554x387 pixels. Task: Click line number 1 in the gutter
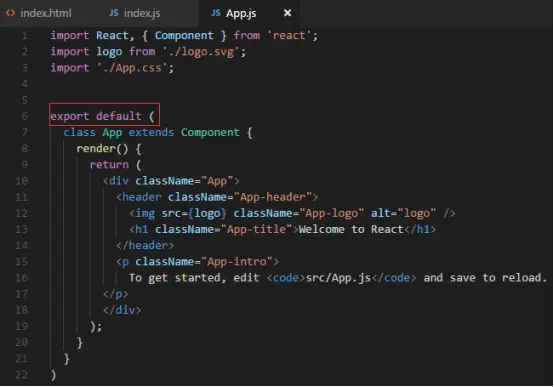[24, 36]
